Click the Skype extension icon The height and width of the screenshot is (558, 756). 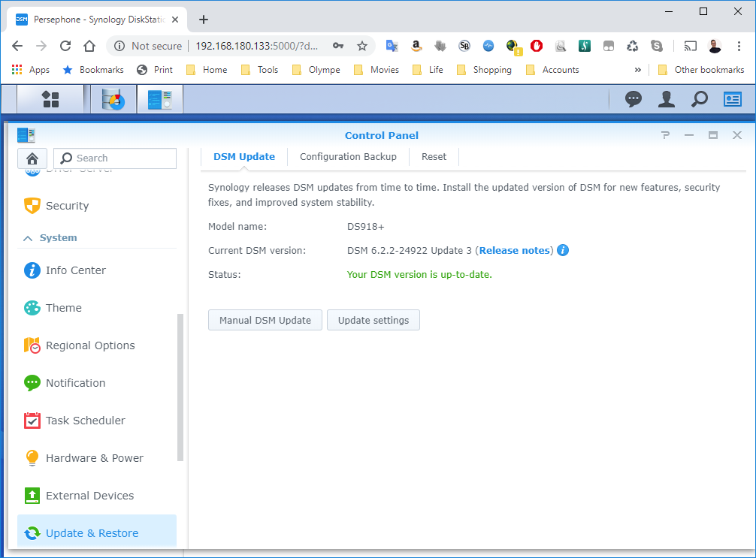click(x=657, y=47)
